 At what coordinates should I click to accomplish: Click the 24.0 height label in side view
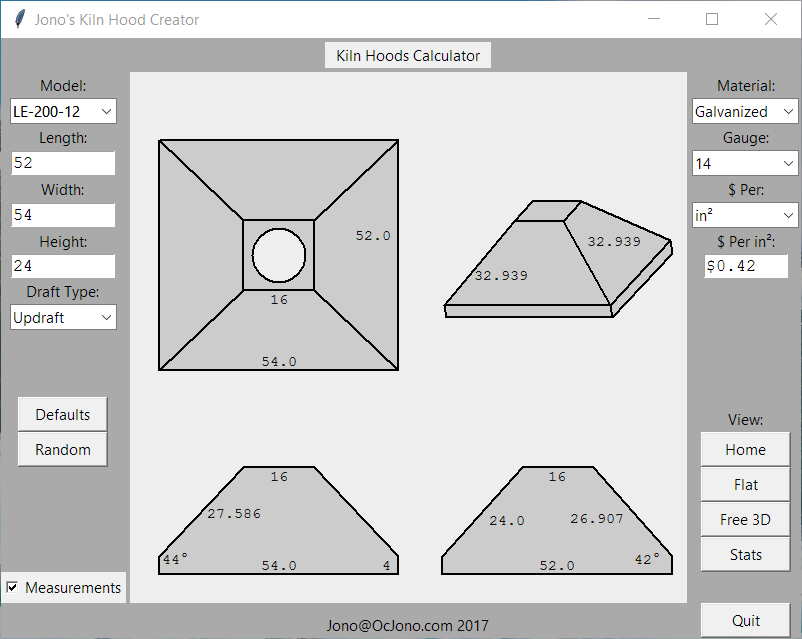[506, 520]
